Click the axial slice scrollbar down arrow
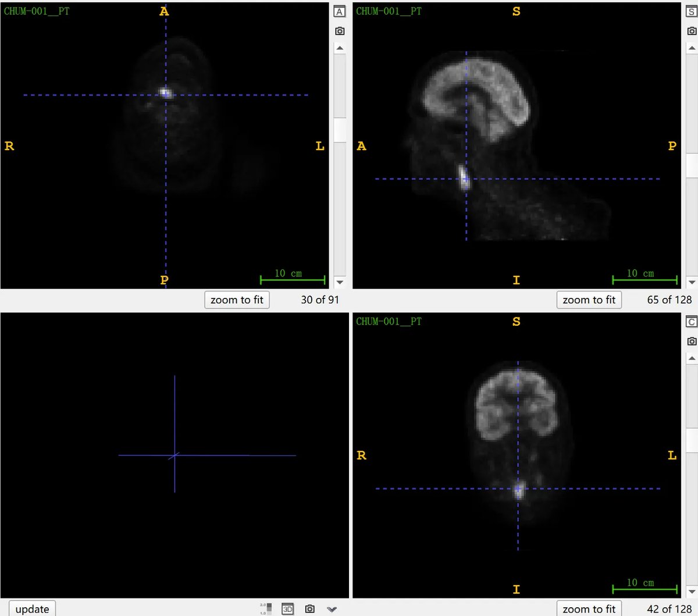This screenshot has width=698, height=616. click(x=340, y=283)
